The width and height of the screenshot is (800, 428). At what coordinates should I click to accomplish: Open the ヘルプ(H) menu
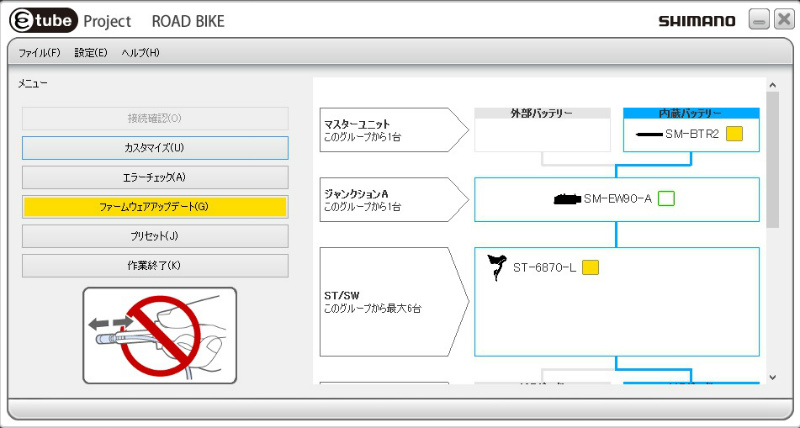pos(140,53)
